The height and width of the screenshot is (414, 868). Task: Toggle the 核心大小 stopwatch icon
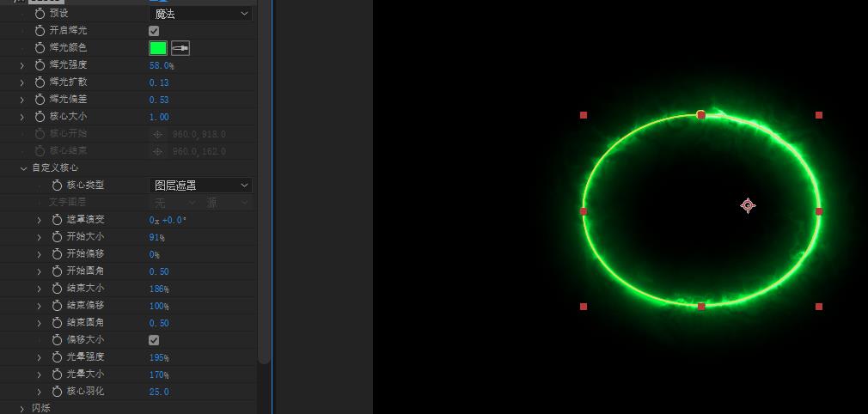40,117
